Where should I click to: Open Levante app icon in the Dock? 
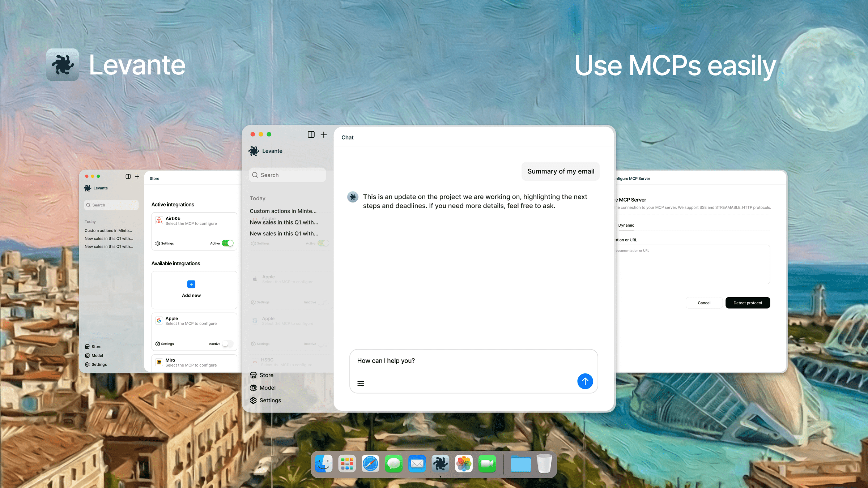point(441,464)
